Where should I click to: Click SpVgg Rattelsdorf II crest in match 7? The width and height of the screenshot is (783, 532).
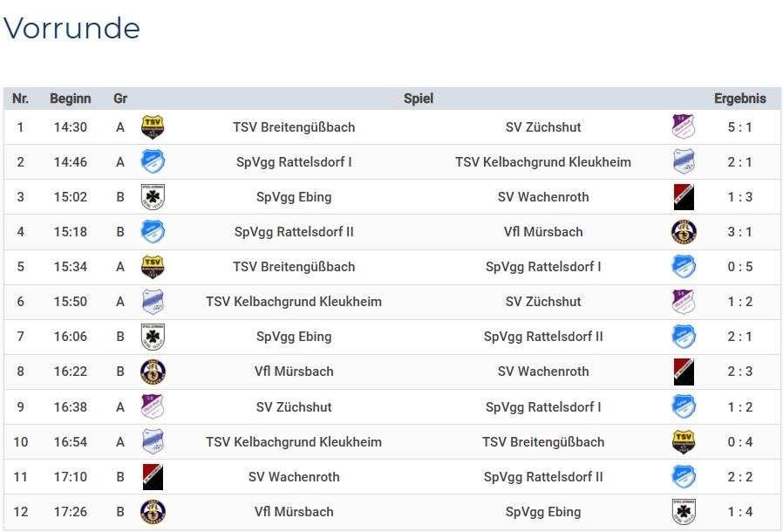tap(684, 337)
